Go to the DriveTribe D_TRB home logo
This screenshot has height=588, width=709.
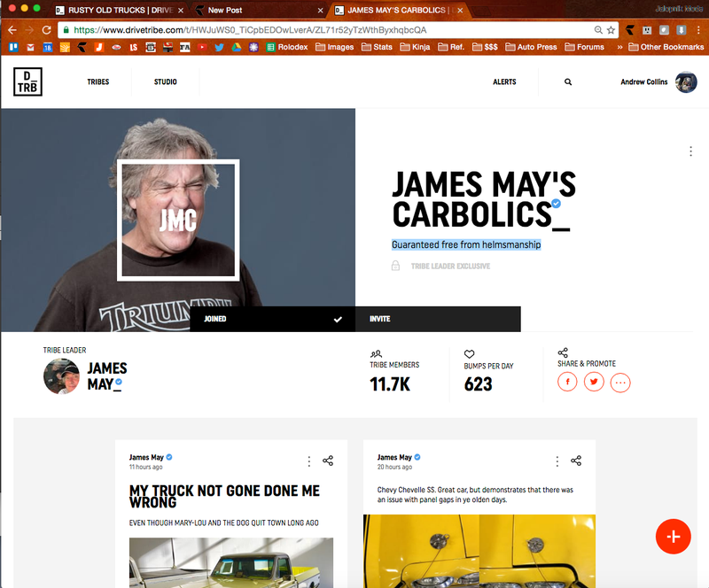[27, 81]
